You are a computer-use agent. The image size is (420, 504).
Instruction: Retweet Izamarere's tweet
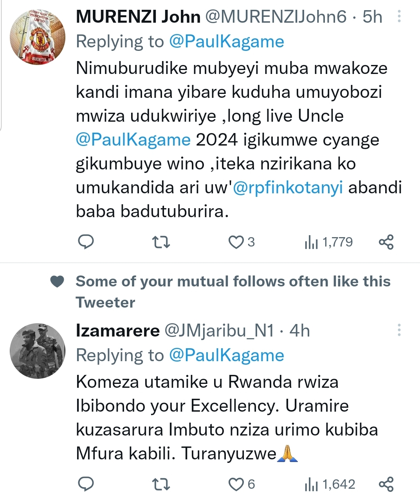click(160, 484)
